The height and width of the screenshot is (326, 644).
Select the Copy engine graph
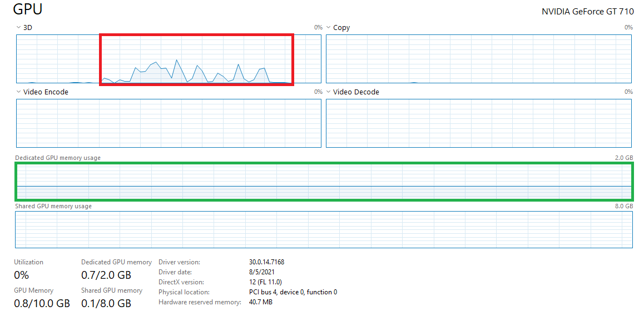tap(478, 59)
